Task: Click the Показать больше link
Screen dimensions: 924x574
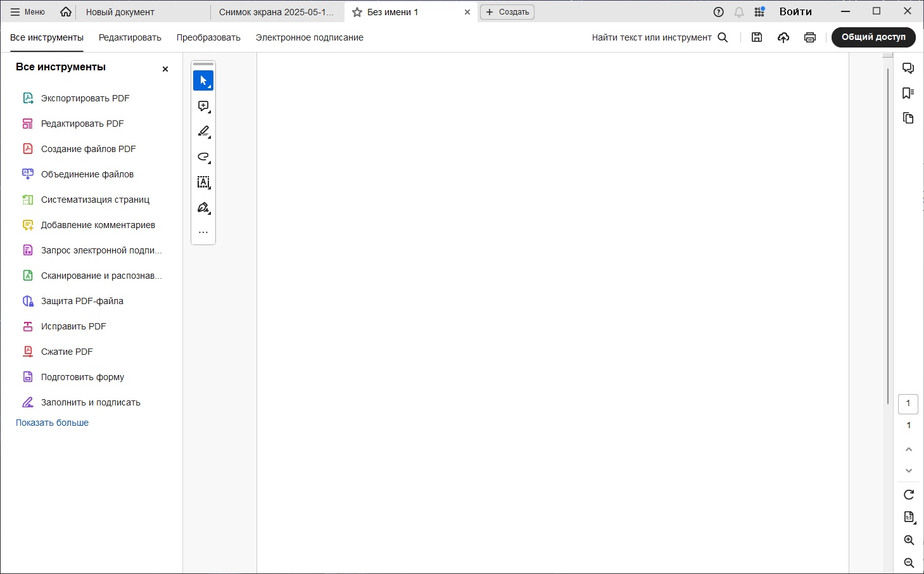Action: [x=52, y=423]
